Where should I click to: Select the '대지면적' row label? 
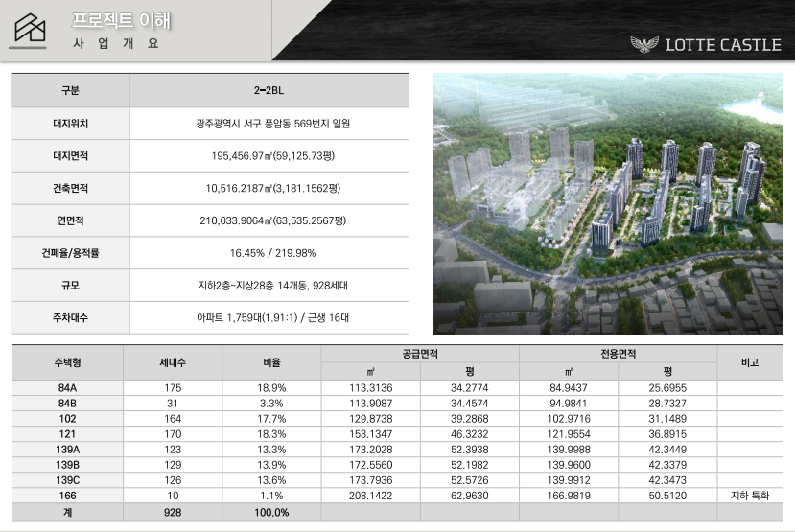(x=70, y=155)
